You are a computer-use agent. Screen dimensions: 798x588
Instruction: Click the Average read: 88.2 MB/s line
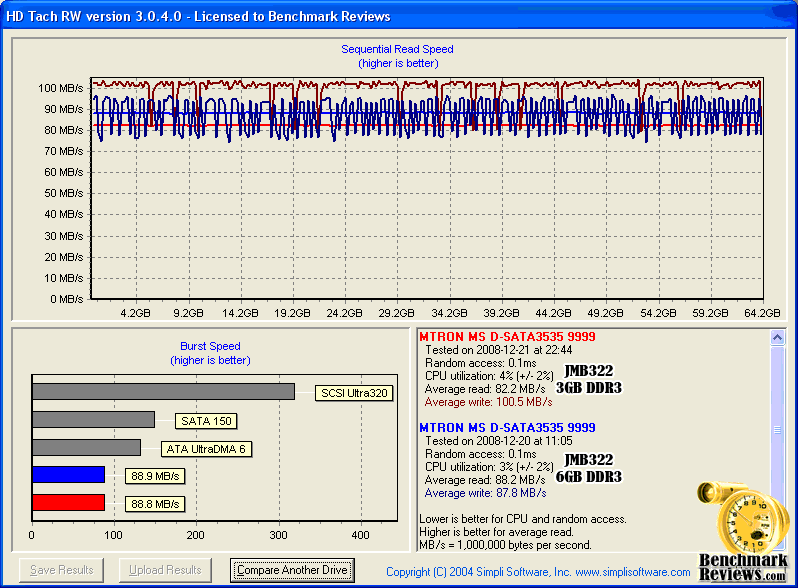[485, 480]
